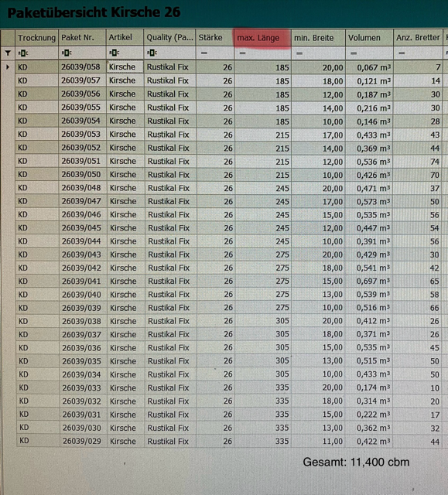Viewport: 448px width, 495px height.
Task: Click the equals filter icon under Stärke
Action: (x=204, y=53)
